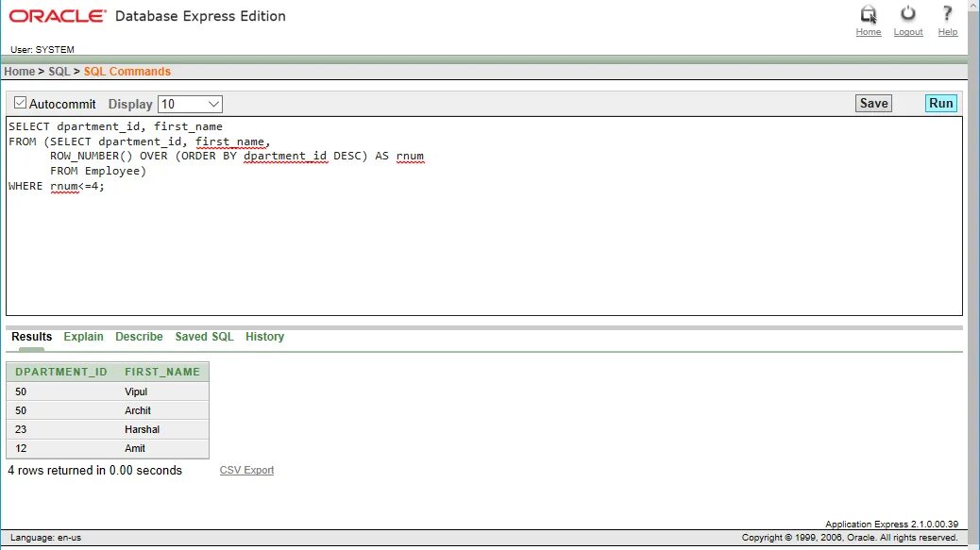This screenshot has width=980, height=550.
Task: Click 'FROM Employee)' line in editor
Action: click(98, 171)
